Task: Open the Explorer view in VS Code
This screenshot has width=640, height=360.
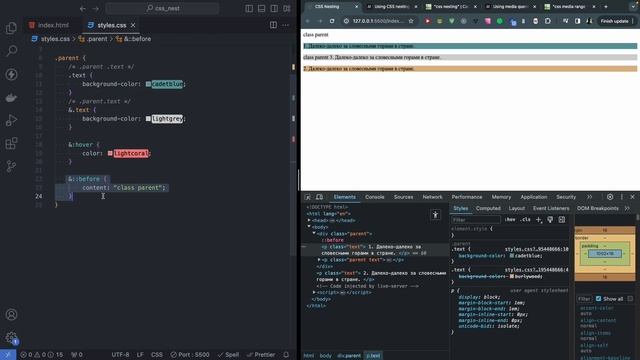Action: pyautogui.click(x=11, y=28)
